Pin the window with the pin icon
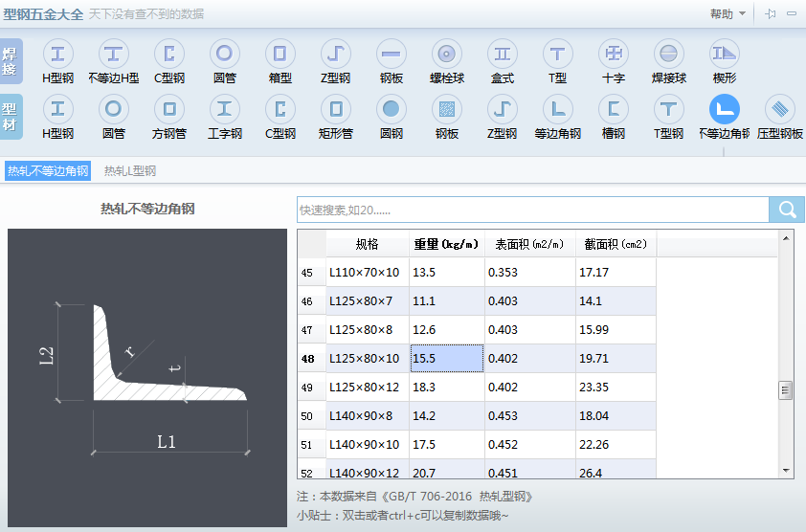Screen dimensions: 806x532 tap(770, 14)
